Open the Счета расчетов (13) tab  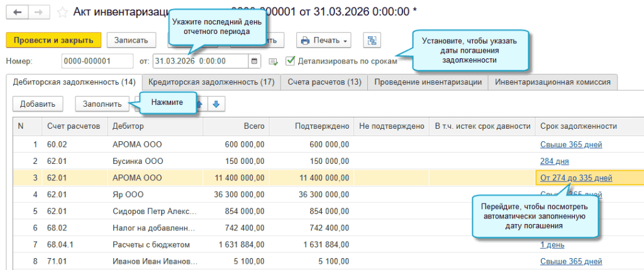pyautogui.click(x=324, y=82)
